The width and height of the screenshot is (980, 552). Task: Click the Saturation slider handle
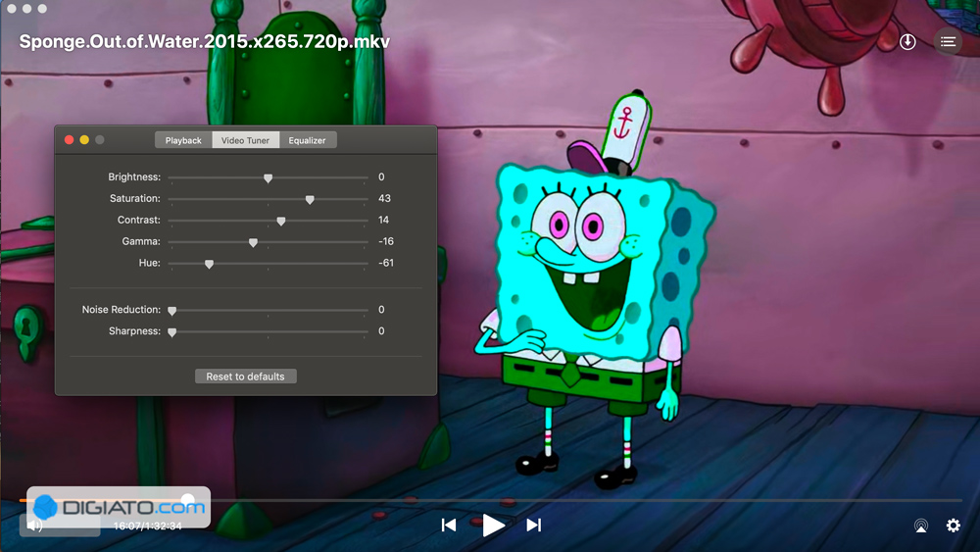point(310,199)
